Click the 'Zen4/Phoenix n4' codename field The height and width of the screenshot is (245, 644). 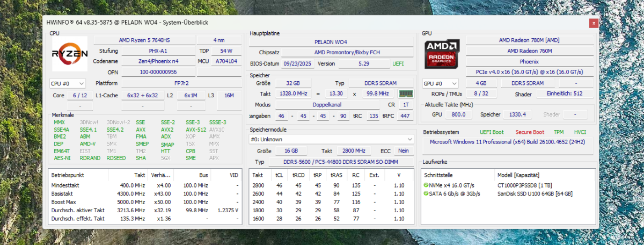(158, 61)
